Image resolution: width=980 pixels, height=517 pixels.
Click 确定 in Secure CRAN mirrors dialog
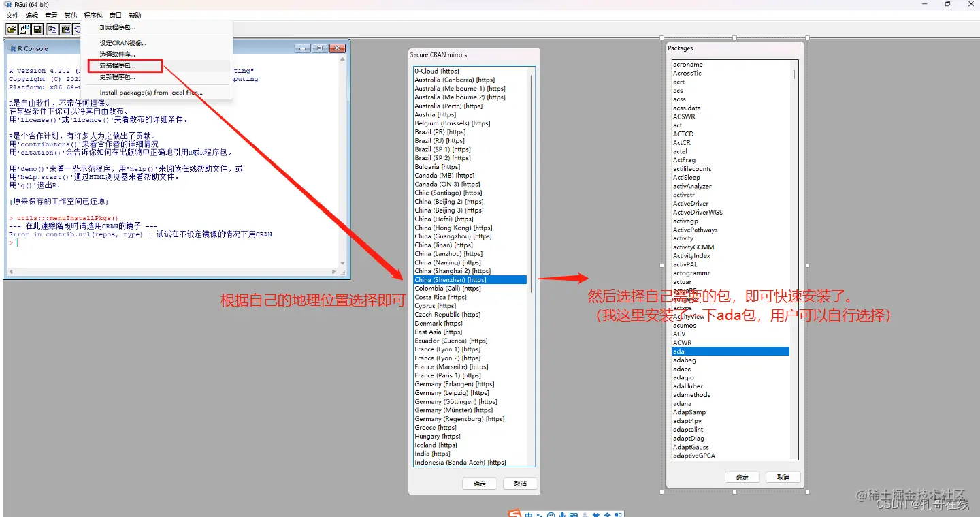point(480,484)
